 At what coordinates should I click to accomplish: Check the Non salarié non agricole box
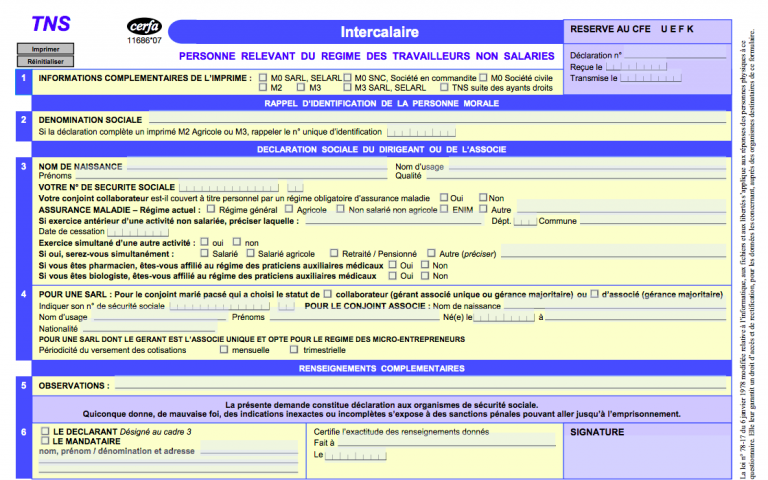click(x=339, y=209)
